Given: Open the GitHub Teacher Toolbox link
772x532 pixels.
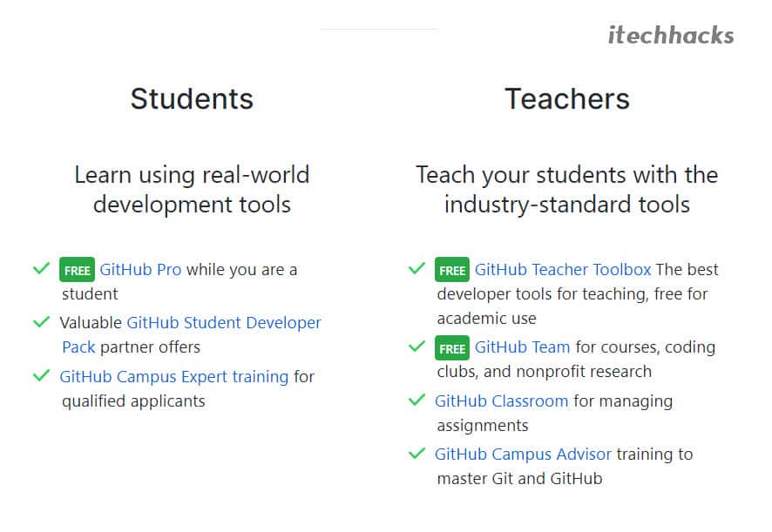Looking at the screenshot, I should [x=563, y=270].
